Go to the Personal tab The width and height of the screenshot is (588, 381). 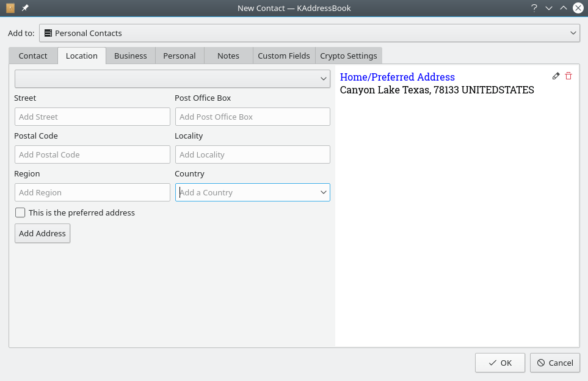[180, 56]
